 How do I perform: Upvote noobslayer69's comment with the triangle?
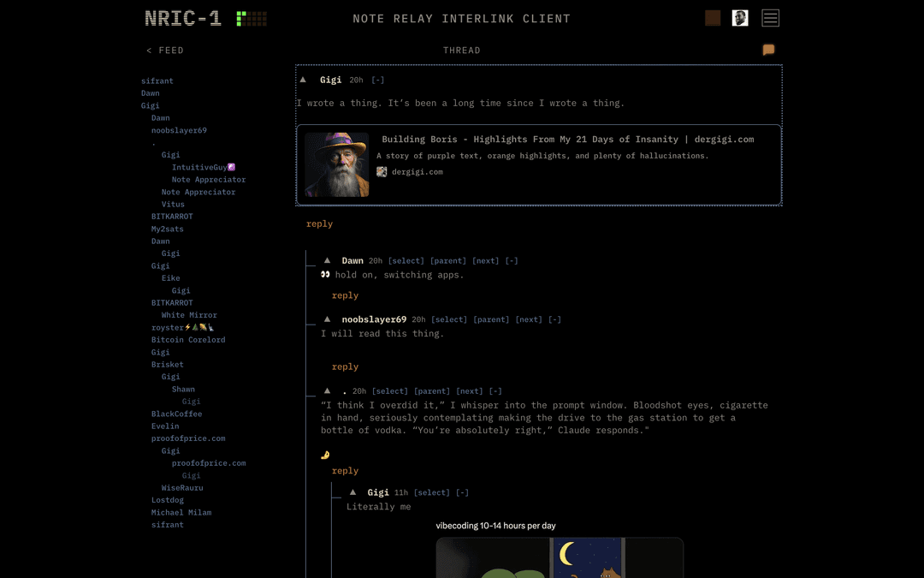[327, 319]
